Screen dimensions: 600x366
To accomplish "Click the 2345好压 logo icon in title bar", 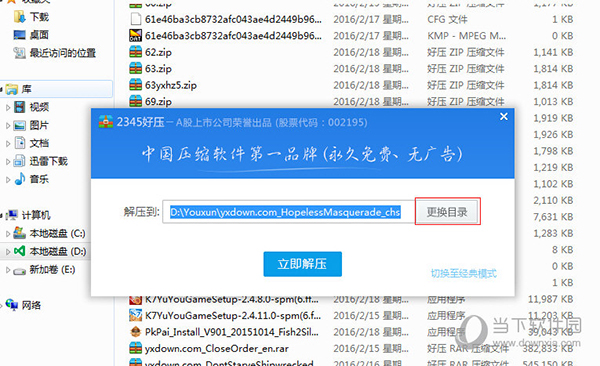I will coord(106,122).
